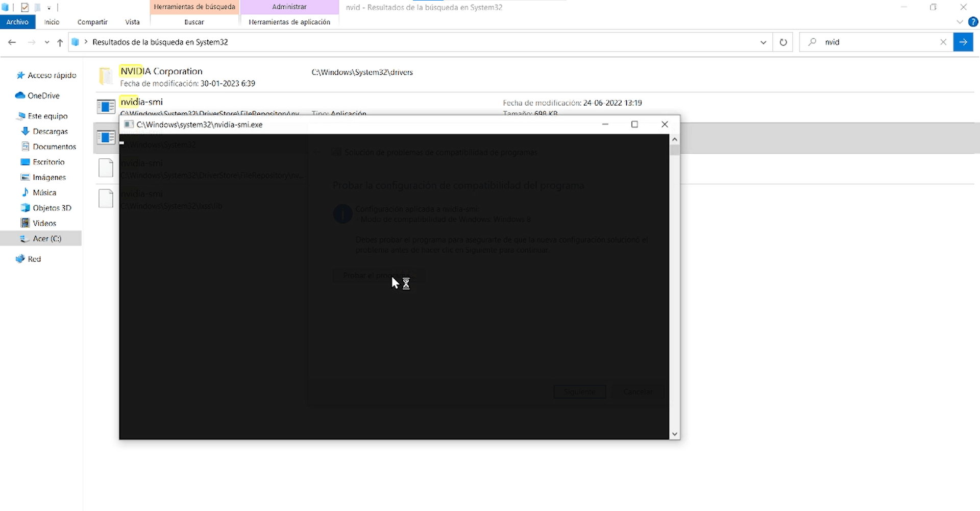The image size is (980, 511).
Task: Click the C:\Windows\System32\drivers path text
Action: click(x=362, y=72)
